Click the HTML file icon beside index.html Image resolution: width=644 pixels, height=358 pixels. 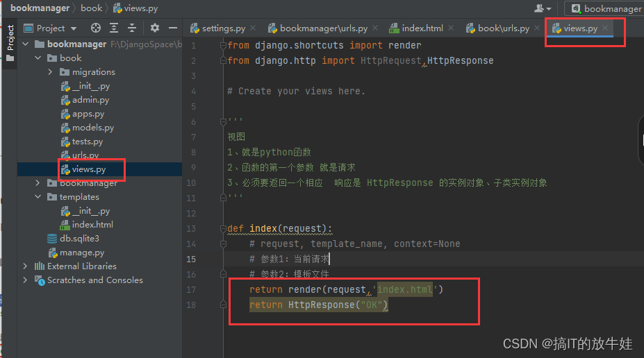(x=65, y=225)
